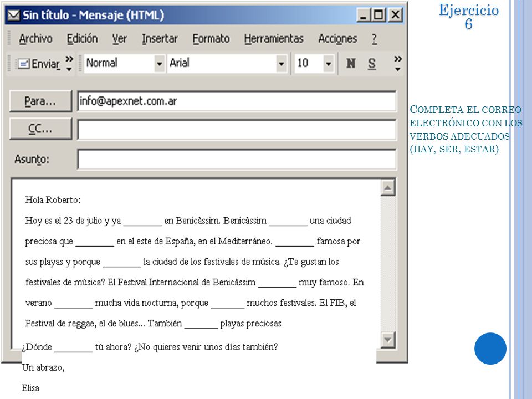Click the 'Elisa' signature text
This screenshot has width=532, height=399.
(30, 388)
